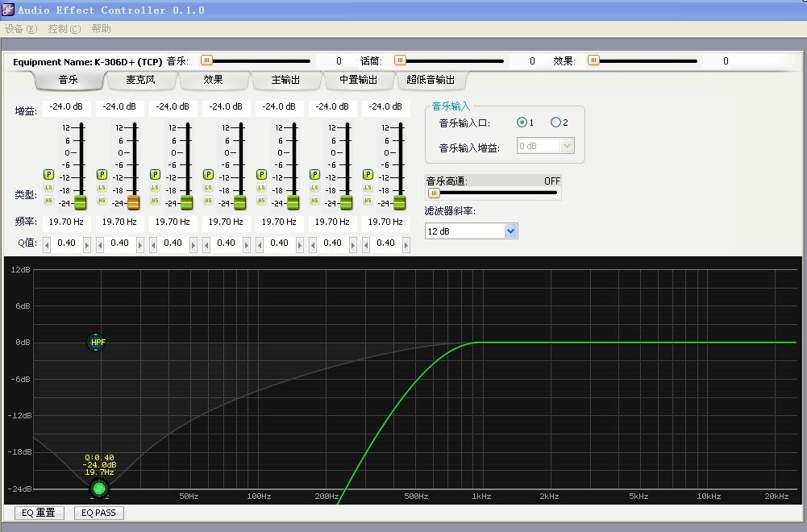Select music input port 1 radio button

(x=522, y=123)
